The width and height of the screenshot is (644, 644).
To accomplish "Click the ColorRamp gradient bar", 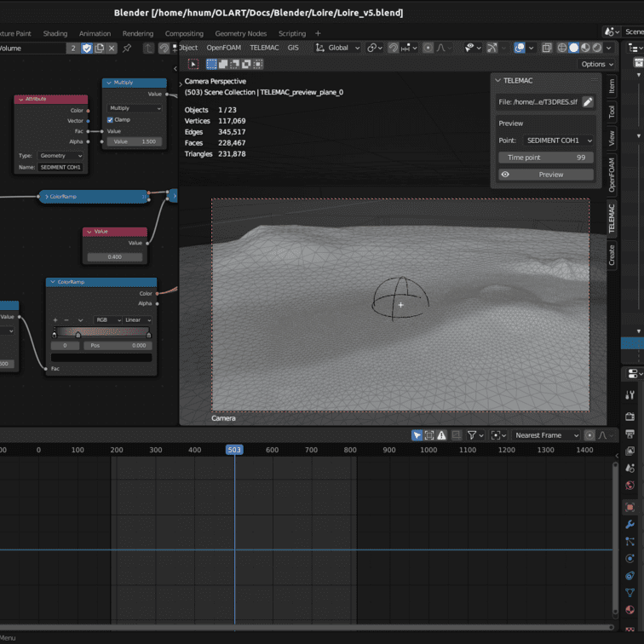I will [x=101, y=331].
